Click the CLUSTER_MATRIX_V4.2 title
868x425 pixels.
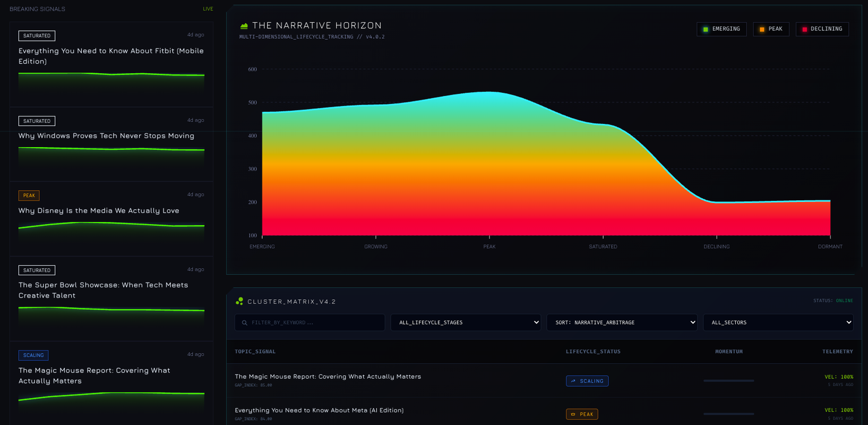[291, 302]
